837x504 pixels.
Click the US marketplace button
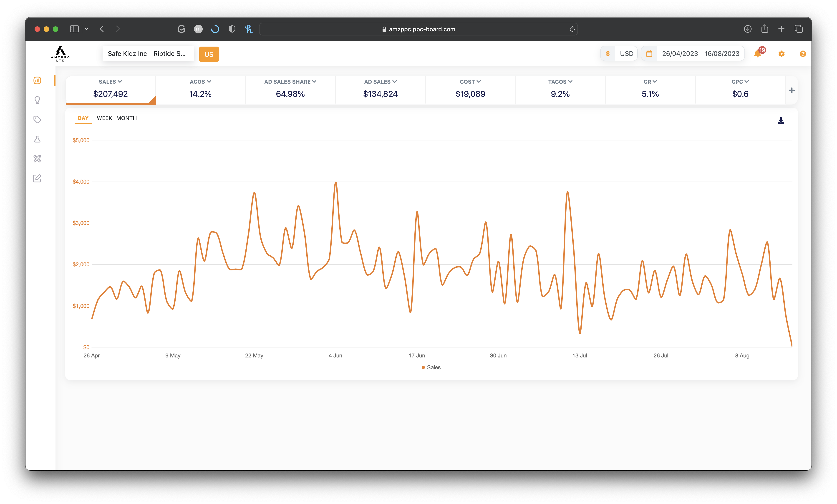pyautogui.click(x=209, y=54)
